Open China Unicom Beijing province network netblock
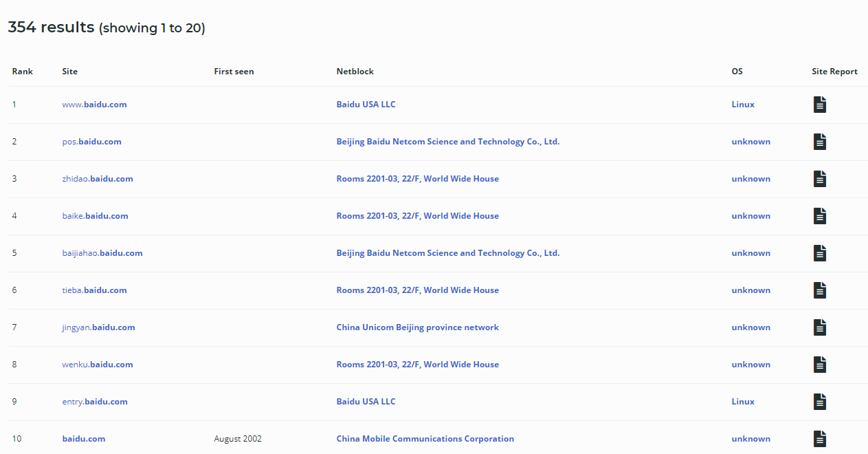This screenshot has height=454, width=868. click(x=418, y=327)
